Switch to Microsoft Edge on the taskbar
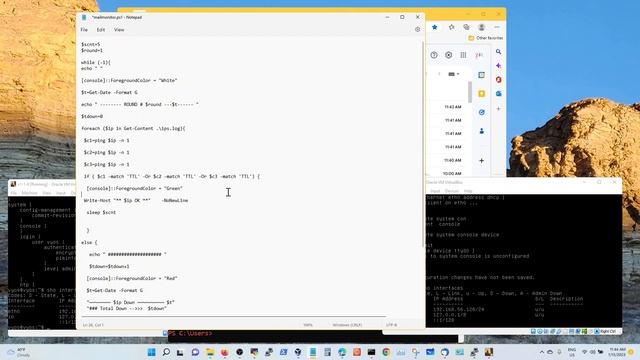 tap(342, 352)
